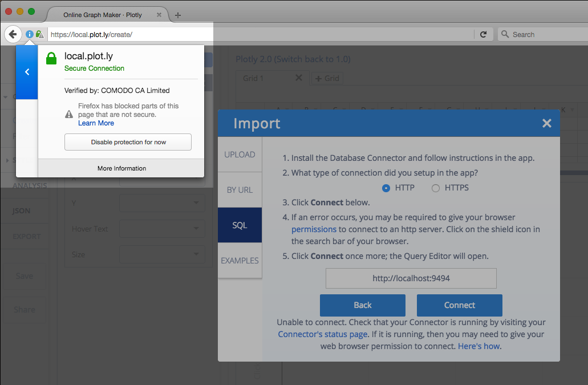Open the site information (i) icon

pyautogui.click(x=29, y=34)
